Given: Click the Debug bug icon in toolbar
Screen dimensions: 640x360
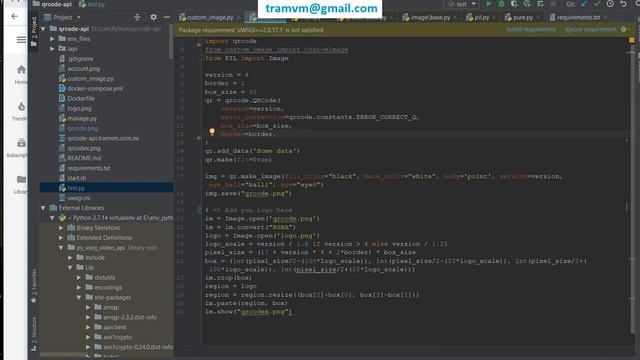Looking at the screenshot, I should pos(501,4).
